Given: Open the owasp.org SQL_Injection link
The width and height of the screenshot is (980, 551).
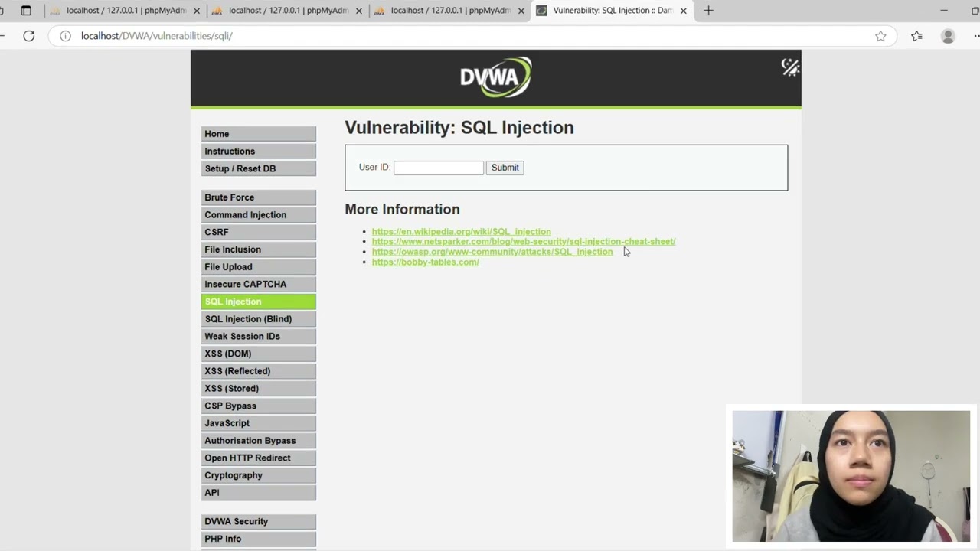Looking at the screenshot, I should pyautogui.click(x=492, y=252).
